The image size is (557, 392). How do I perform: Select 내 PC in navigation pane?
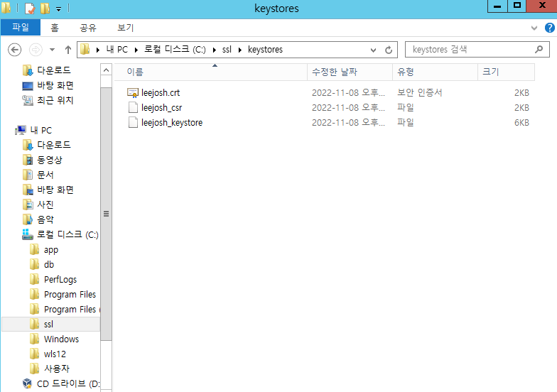coord(41,131)
